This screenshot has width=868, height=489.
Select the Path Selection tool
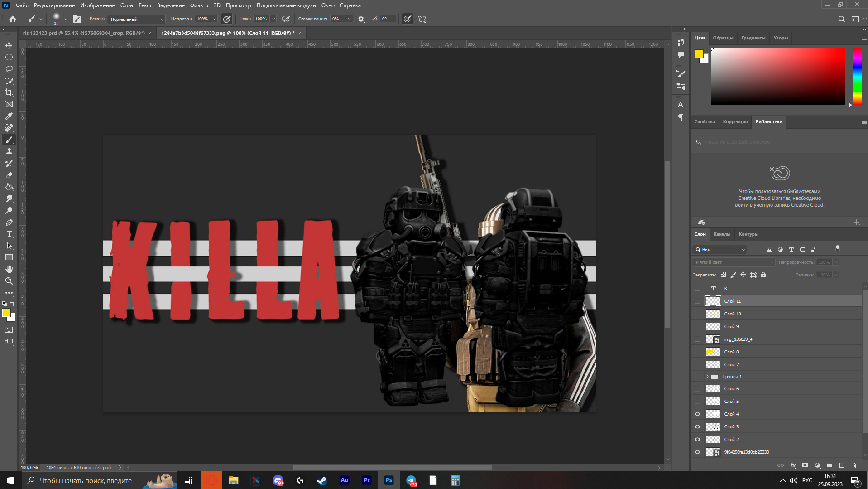tap(9, 246)
